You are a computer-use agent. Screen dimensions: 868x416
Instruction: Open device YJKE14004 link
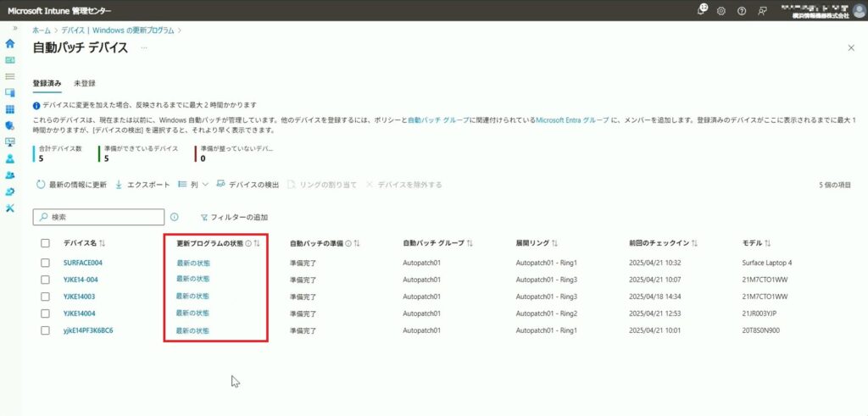point(79,313)
